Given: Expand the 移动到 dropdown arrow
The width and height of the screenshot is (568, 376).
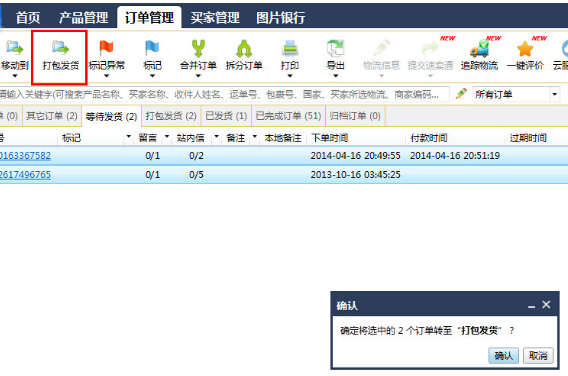Looking at the screenshot, I should (14, 76).
